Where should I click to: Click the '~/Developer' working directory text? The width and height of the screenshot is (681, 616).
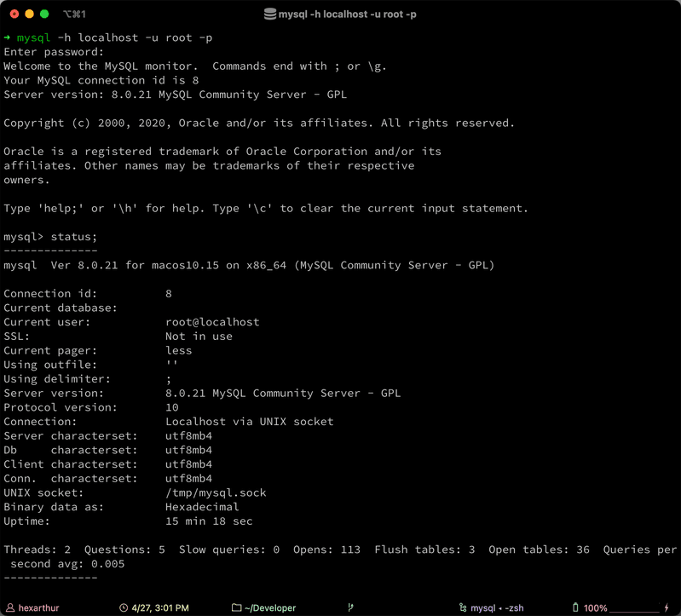point(270,607)
